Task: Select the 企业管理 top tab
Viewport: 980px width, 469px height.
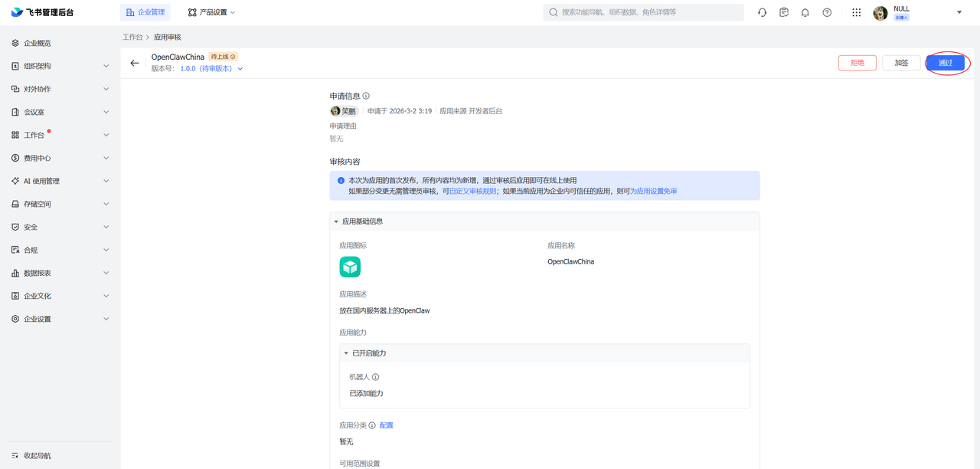Action: click(x=145, y=12)
